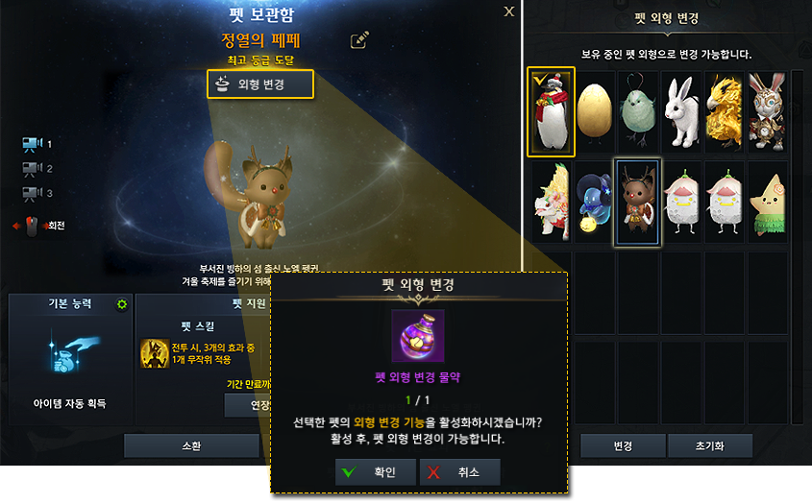Click the 변경 button

[x=623, y=445]
